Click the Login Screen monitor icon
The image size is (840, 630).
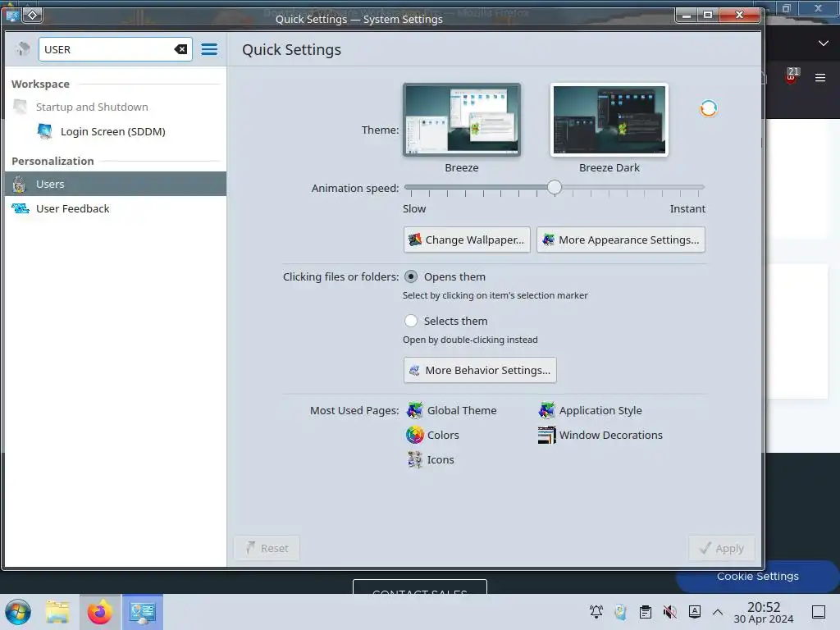click(44, 131)
